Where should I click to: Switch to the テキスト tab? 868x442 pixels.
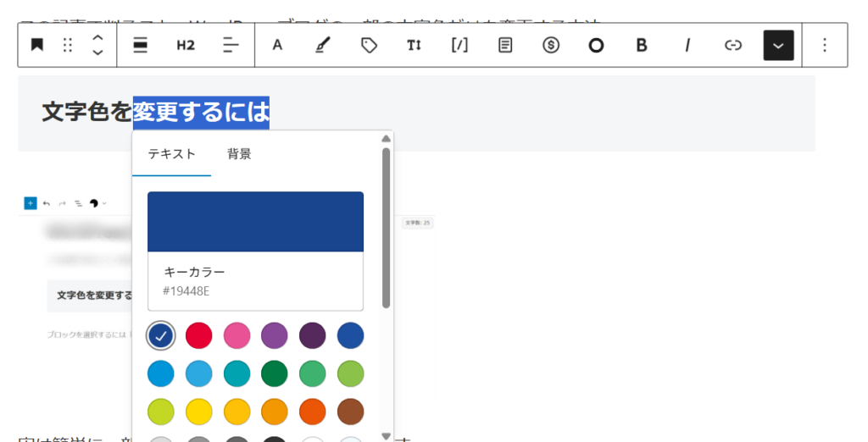point(171,154)
